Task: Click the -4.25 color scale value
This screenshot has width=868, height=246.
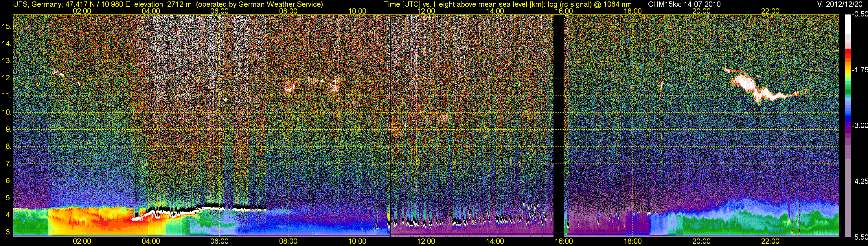Action: coord(860,181)
